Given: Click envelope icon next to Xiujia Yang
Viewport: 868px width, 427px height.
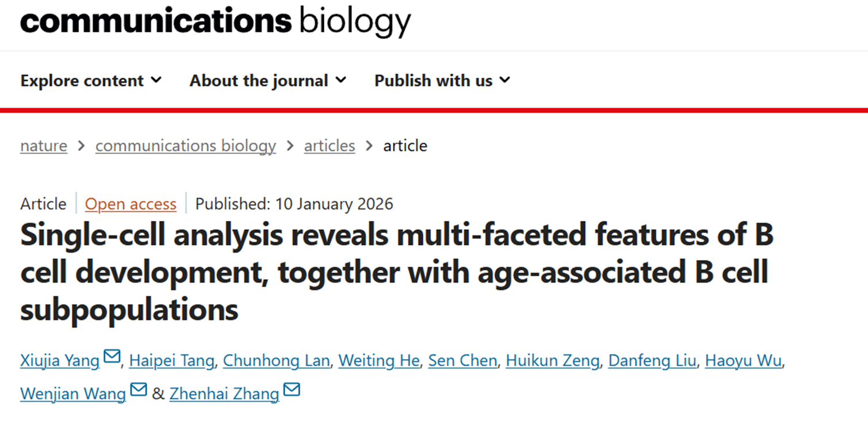Looking at the screenshot, I should point(112,357).
